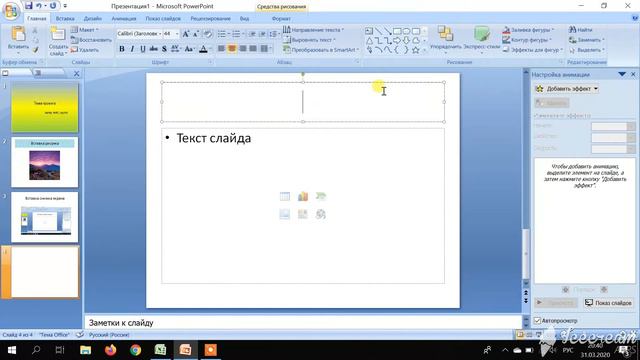The image size is (640, 360).
Task: Toggle Autopreview (Автопросмотр) checkbox
Action: tap(538, 320)
